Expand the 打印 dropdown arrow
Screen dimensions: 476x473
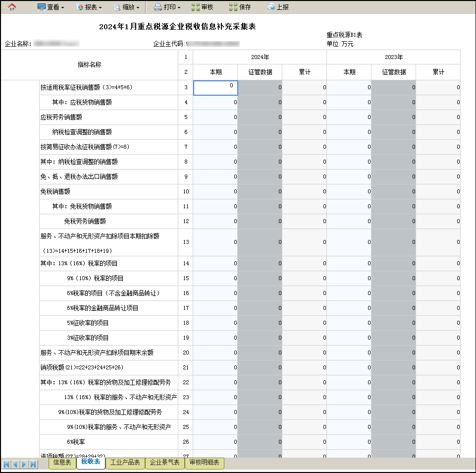click(x=179, y=7)
